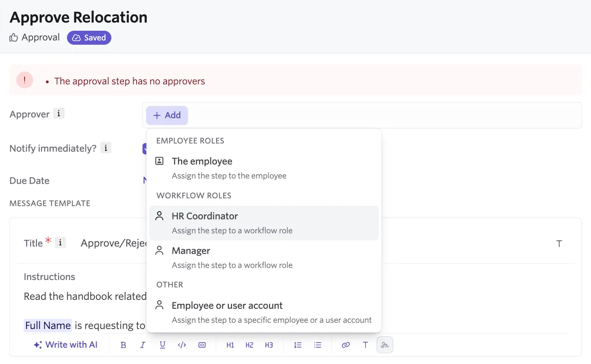Click the "The approval step has no approvers" message
The height and width of the screenshot is (364, 591).
pos(130,81)
